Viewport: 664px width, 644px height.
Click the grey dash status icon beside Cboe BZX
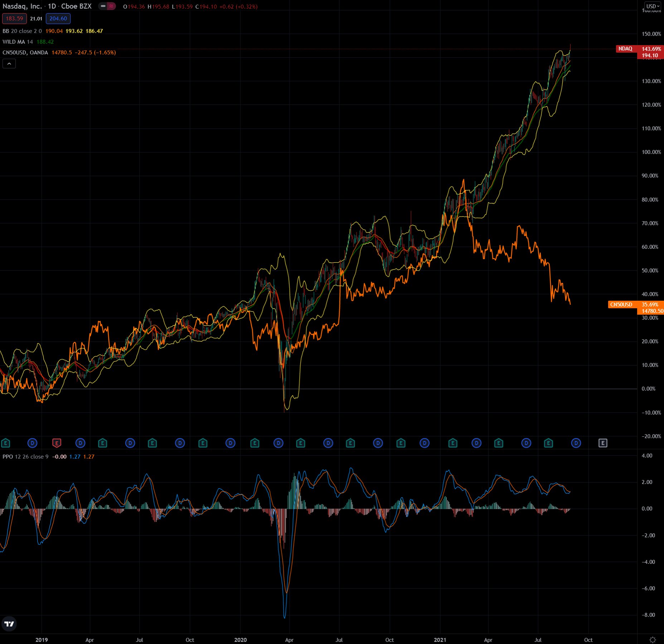(103, 6)
